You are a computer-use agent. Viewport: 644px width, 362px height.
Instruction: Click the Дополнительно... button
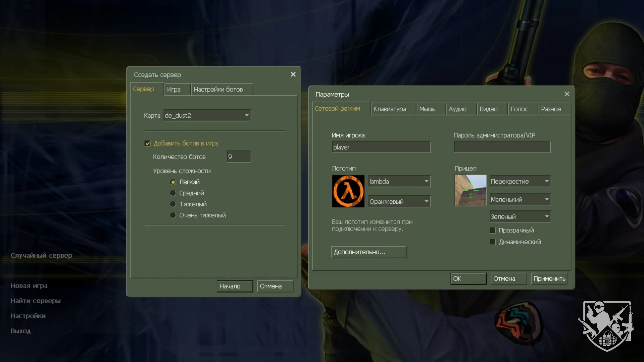[368, 252]
